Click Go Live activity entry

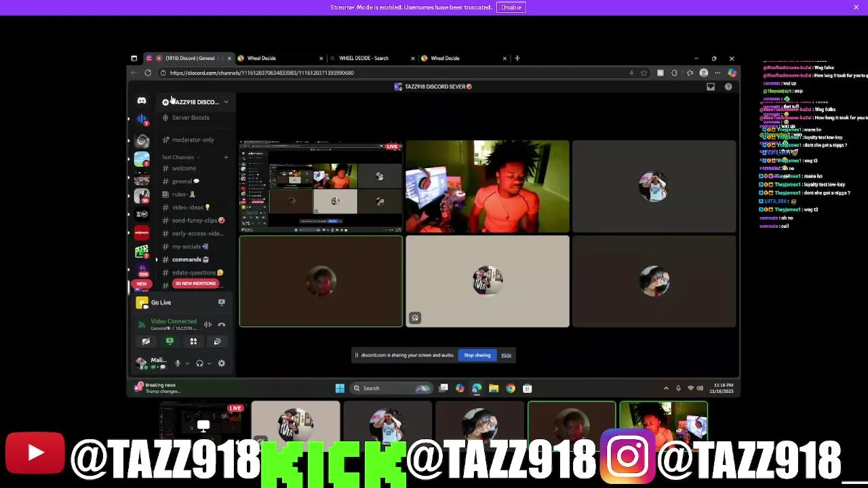tap(161, 302)
